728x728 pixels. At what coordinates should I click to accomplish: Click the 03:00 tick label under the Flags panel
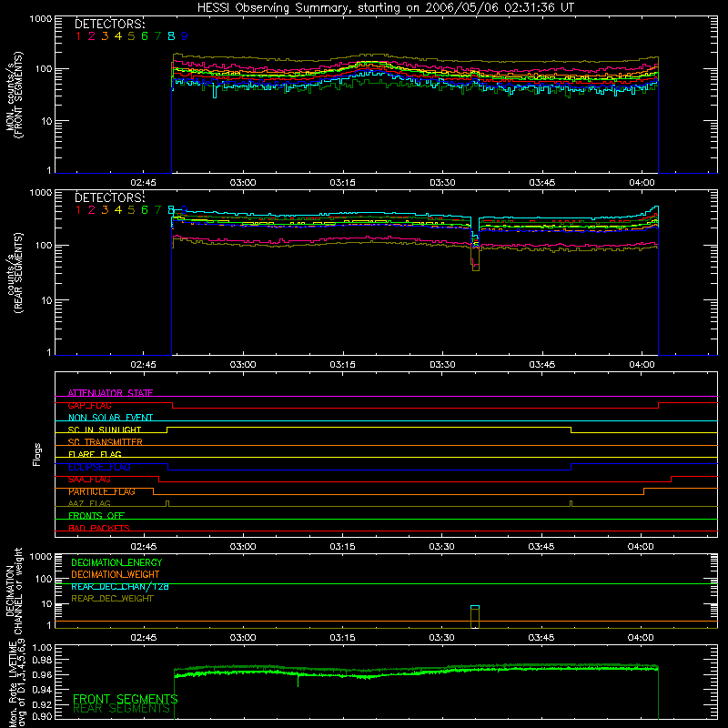(x=243, y=547)
